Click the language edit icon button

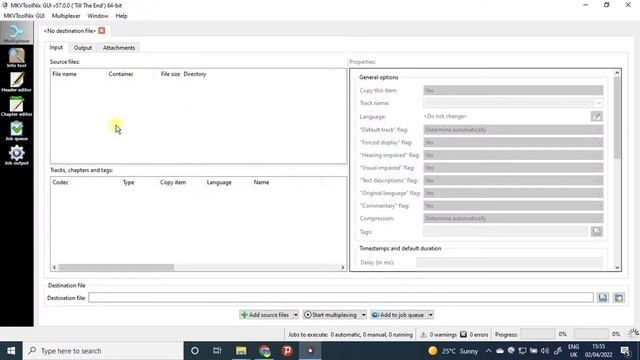(596, 116)
